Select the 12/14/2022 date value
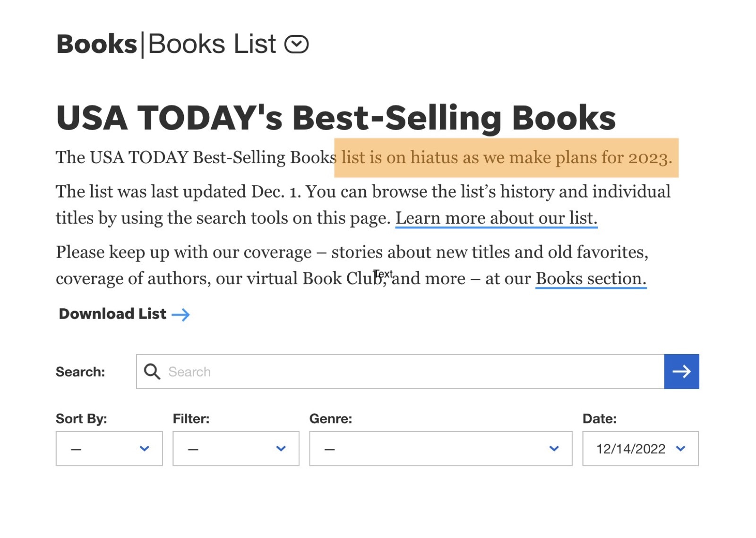Image resolution: width=756 pixels, height=538 pixels. [630, 449]
